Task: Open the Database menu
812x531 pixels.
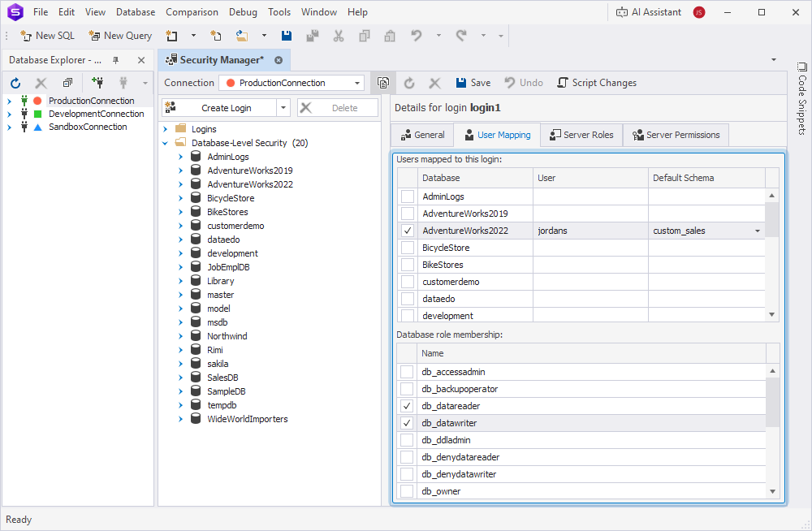Action: (x=135, y=11)
